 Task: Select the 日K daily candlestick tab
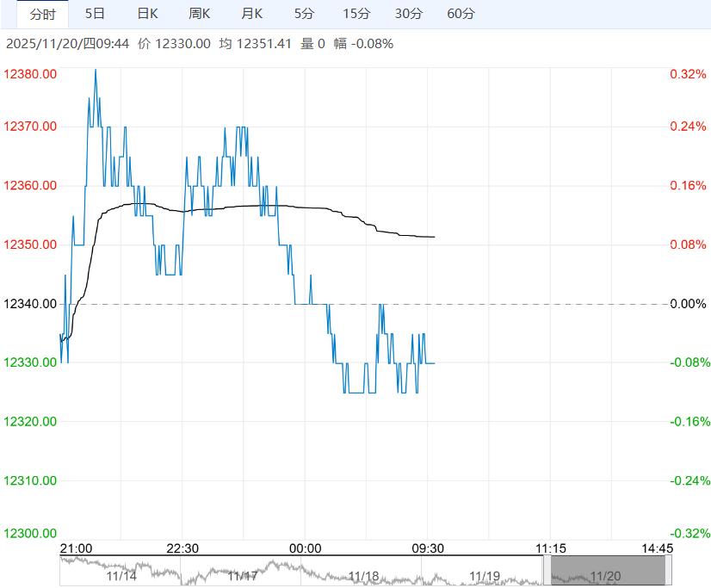(147, 14)
